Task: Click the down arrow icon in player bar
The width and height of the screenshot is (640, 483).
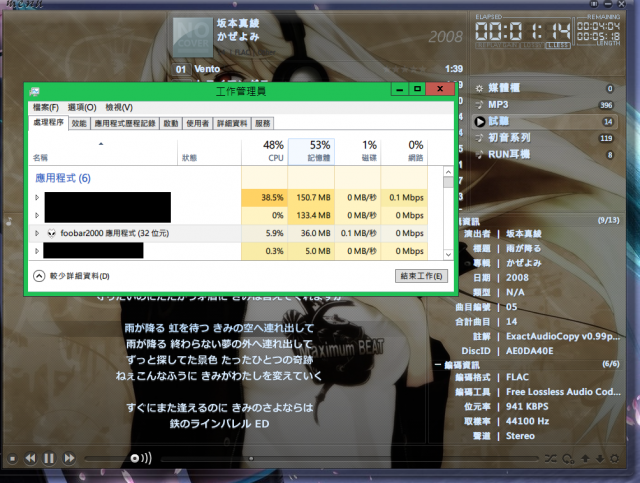Action: tap(600, 459)
